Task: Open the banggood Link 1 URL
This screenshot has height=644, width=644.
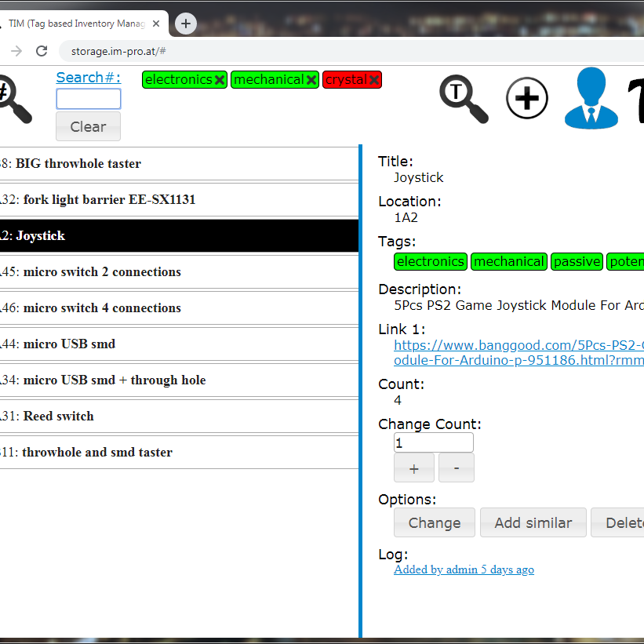Action: click(x=518, y=353)
